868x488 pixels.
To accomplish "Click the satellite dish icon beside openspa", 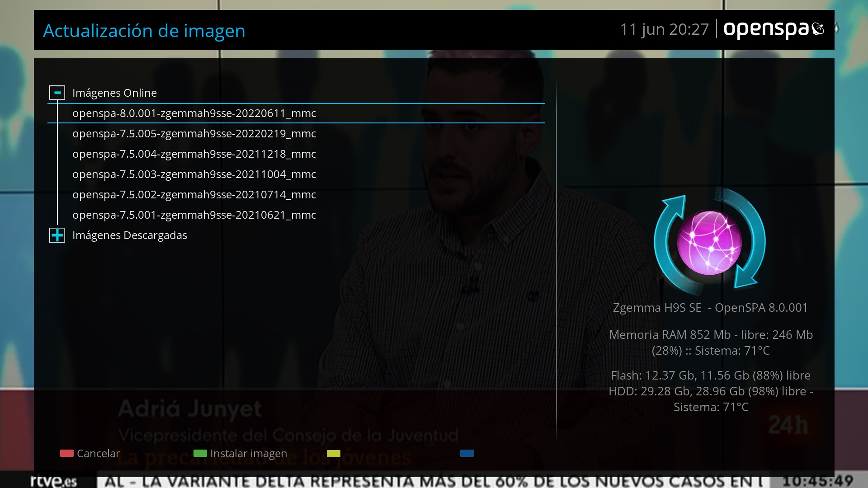I will tap(818, 29).
